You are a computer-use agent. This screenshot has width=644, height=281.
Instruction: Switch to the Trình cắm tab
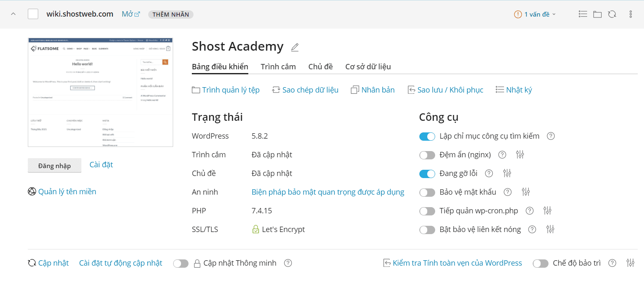pyautogui.click(x=278, y=66)
